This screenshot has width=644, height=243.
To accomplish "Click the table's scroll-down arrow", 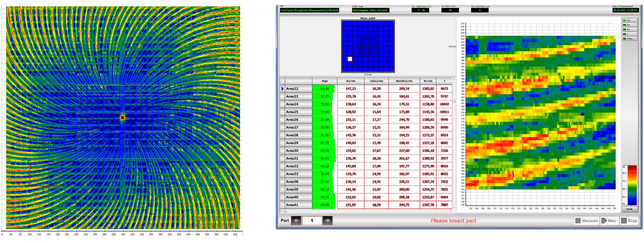I will tap(454, 207).
